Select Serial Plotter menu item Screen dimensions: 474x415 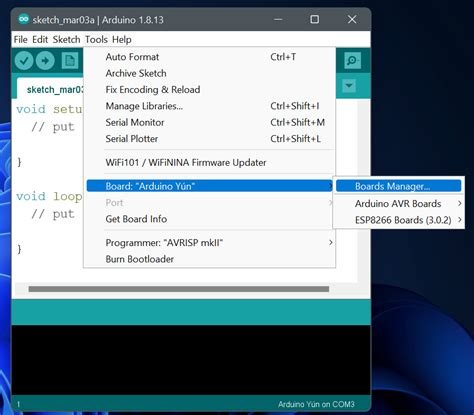(210, 139)
